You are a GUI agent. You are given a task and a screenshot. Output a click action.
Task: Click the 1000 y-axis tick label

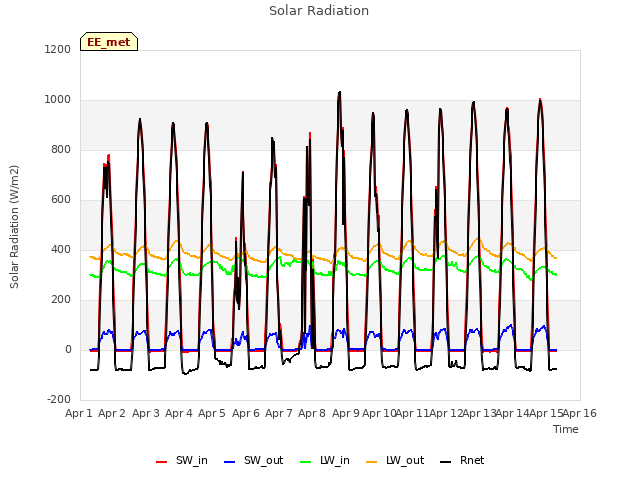point(58,100)
